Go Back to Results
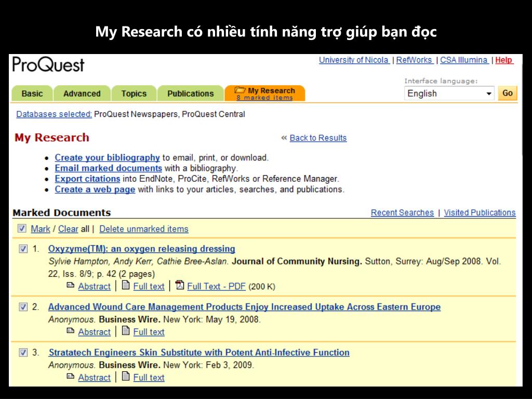 tap(318, 138)
